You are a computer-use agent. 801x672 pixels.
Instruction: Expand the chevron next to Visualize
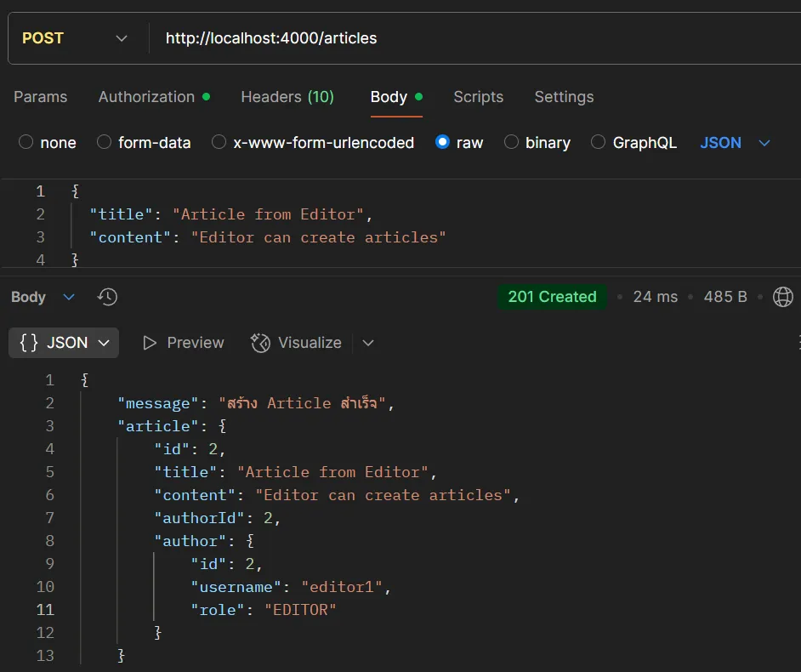367,342
